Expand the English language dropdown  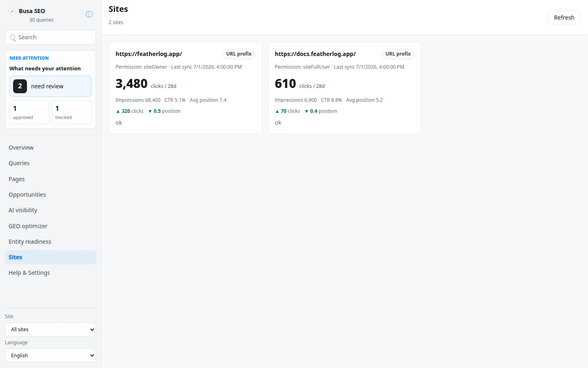(50, 356)
